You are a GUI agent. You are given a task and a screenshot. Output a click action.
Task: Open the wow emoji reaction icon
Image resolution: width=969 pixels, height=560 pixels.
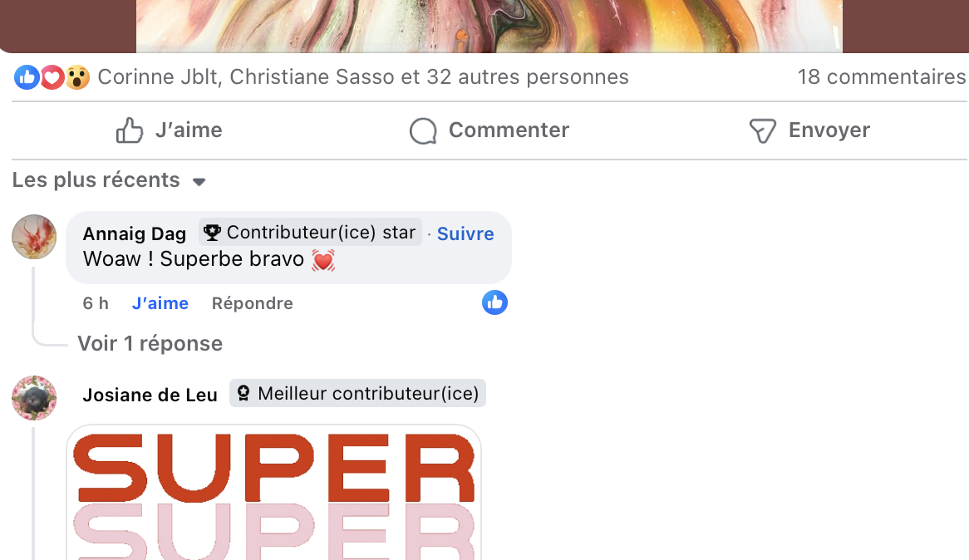(78, 77)
